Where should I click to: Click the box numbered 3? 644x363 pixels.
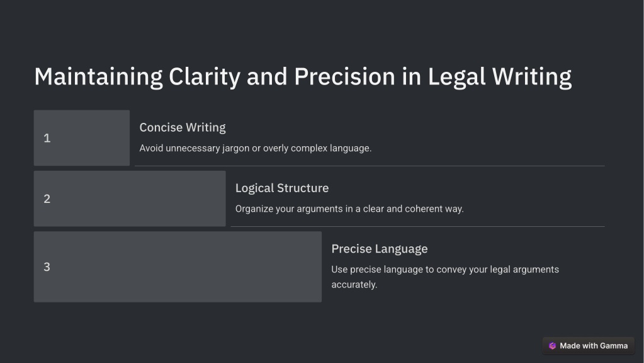click(178, 267)
